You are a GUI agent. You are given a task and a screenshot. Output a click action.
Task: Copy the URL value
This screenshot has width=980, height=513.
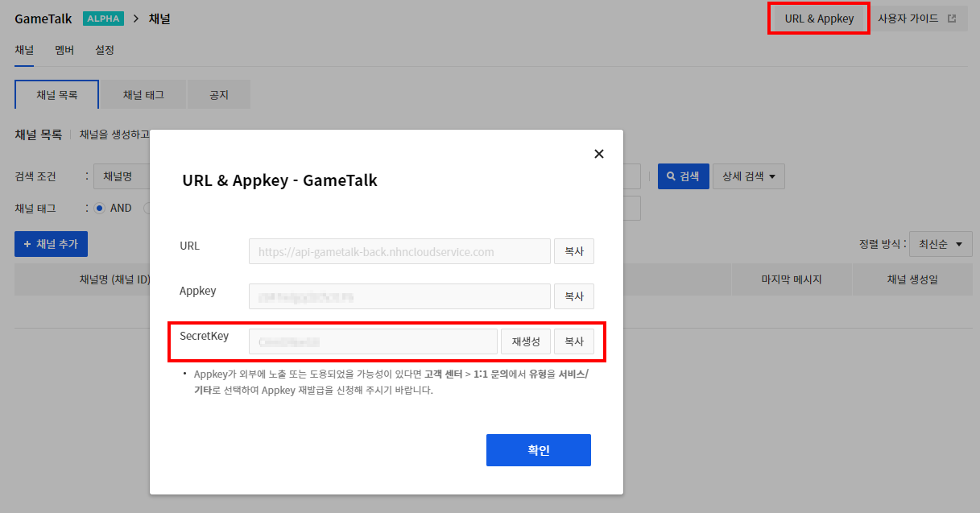tap(574, 251)
